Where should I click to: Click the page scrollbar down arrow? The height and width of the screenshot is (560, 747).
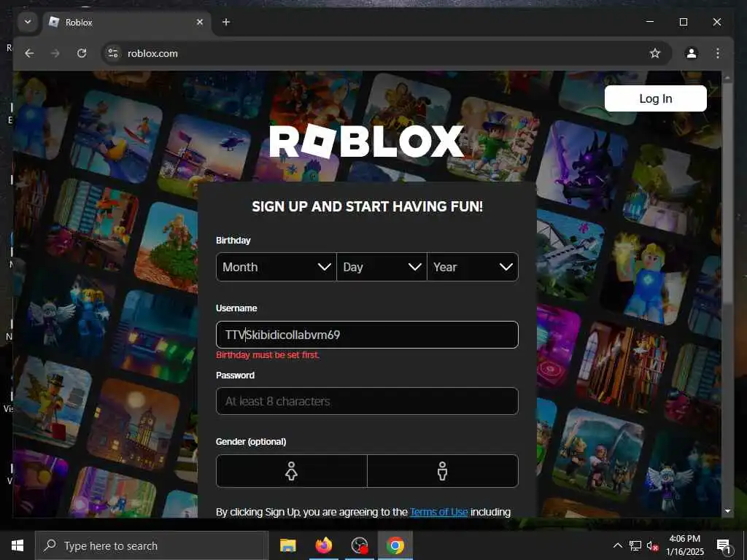tap(727, 511)
